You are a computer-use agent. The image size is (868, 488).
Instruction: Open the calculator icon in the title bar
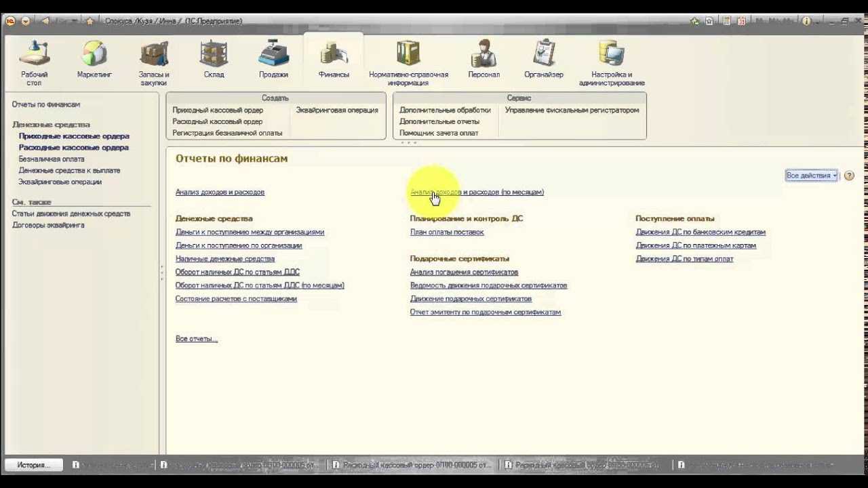(726, 21)
